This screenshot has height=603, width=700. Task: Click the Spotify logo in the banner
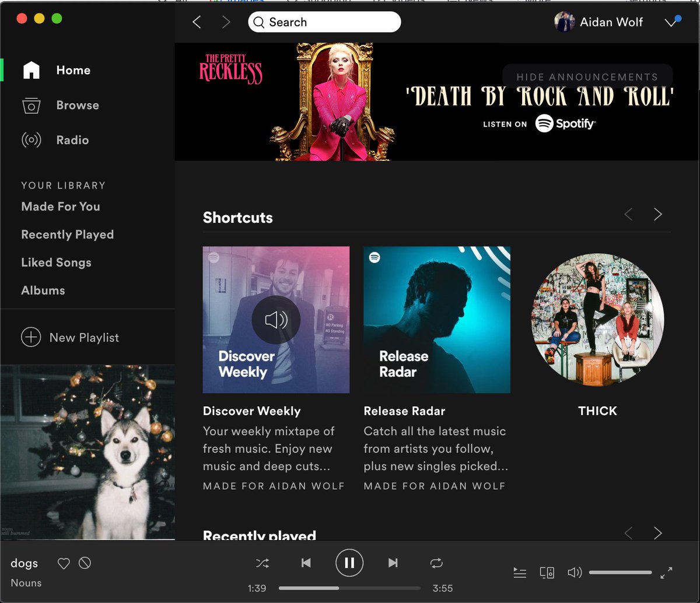tap(565, 123)
